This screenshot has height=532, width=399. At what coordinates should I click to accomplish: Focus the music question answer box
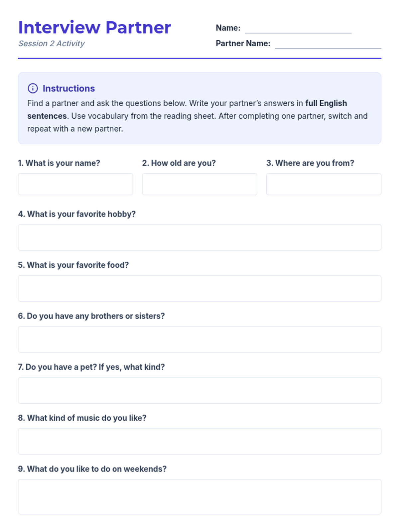[x=199, y=441]
